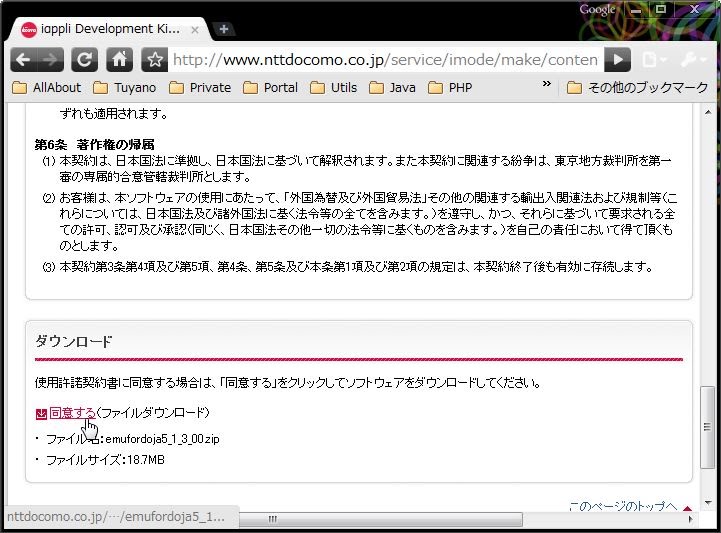Go to the Home page icon
The image size is (721, 533).
119,59
